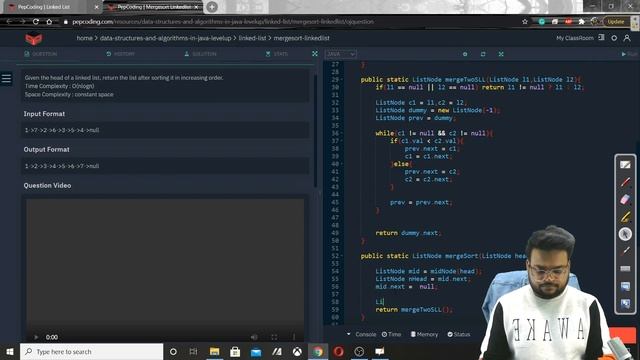Choose language from the JAVA dropdown
Viewport: 640px width, 360px height.
pos(341,54)
